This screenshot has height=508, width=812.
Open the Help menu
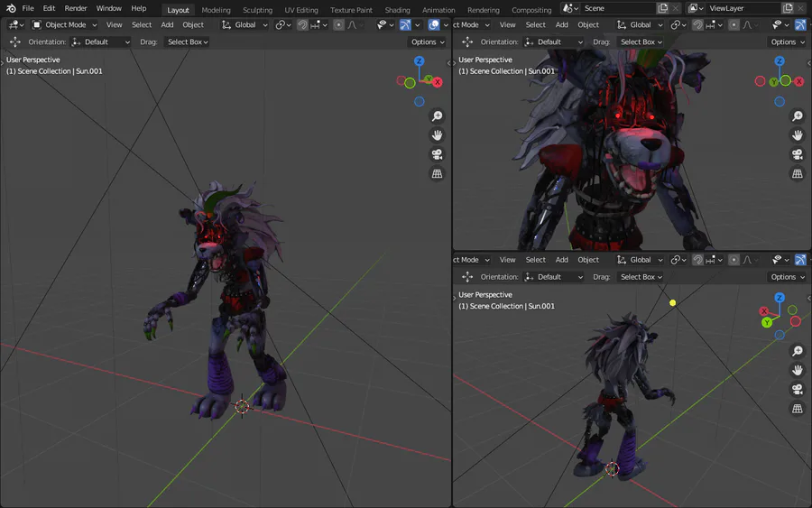(138, 8)
